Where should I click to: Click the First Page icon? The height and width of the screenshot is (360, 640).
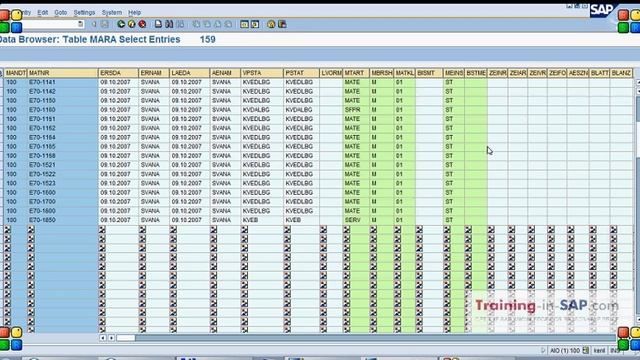[x=196, y=24]
